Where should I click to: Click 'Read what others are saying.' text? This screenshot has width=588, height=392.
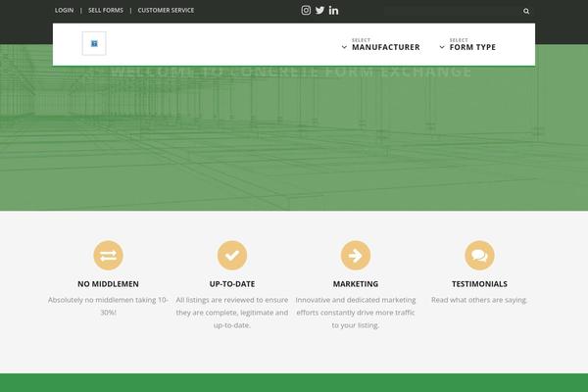[x=479, y=300]
